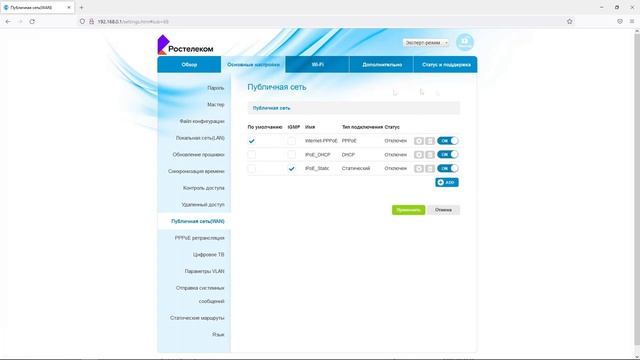
Task: Bookmark this page with the star
Action: click(x=569, y=21)
